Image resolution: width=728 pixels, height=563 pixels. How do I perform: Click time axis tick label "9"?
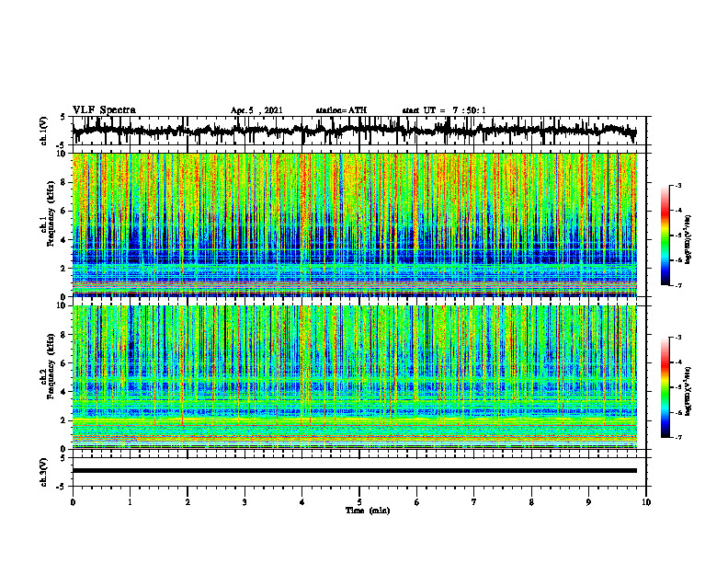point(588,502)
